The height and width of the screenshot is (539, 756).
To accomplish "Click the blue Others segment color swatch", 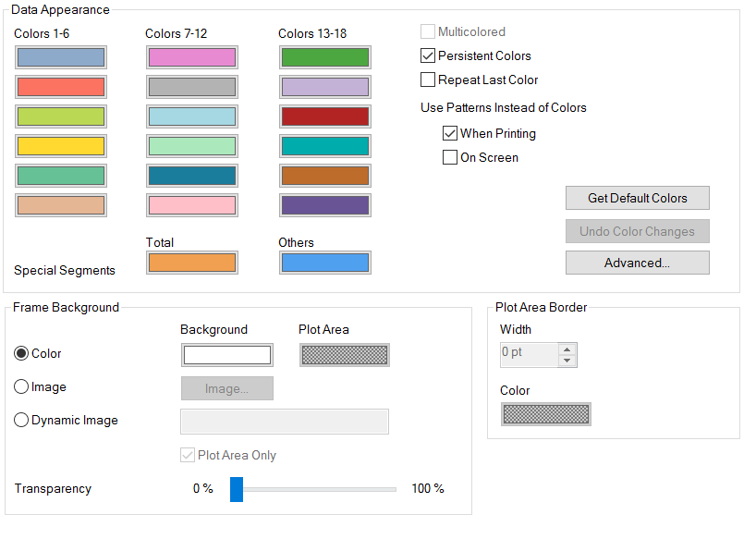I will pos(324,263).
